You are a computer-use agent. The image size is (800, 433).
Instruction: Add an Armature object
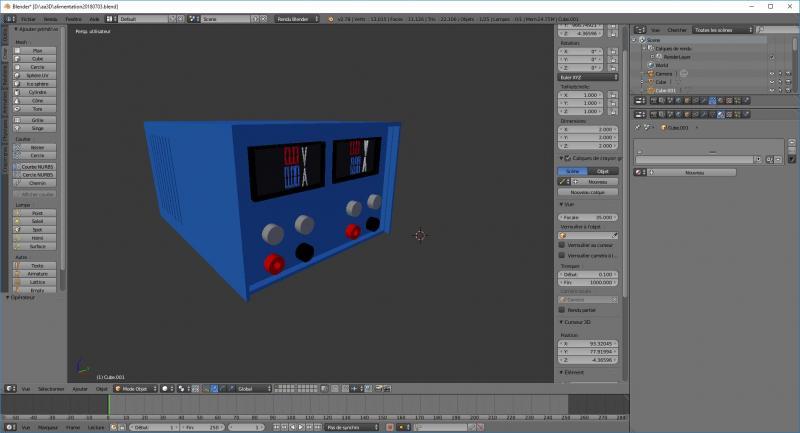(37, 273)
